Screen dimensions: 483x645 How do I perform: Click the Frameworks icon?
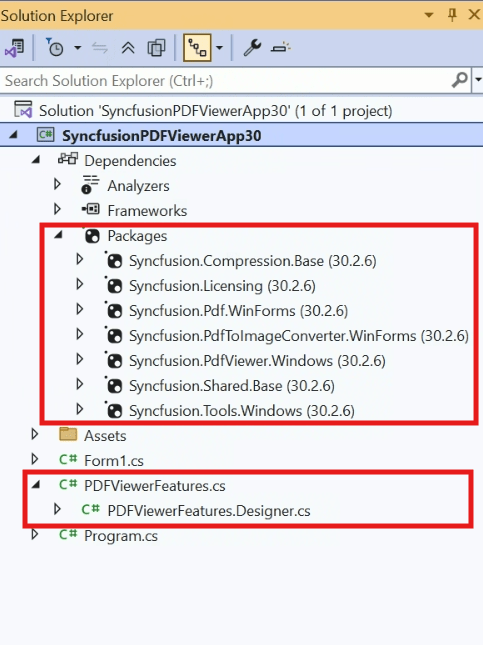click(91, 209)
